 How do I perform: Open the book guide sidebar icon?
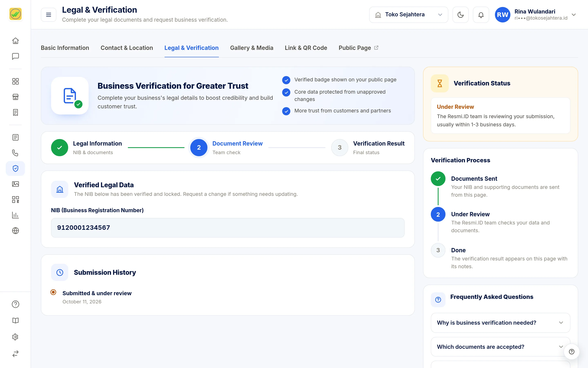pos(15,321)
